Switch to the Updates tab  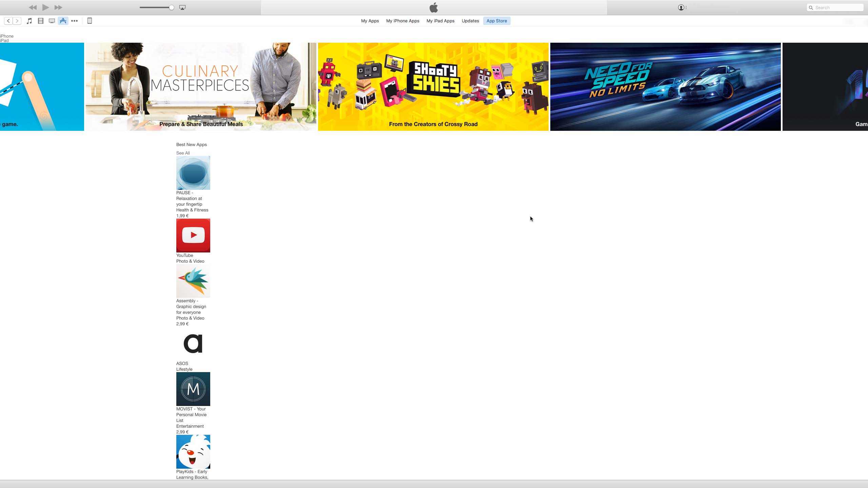[470, 21]
